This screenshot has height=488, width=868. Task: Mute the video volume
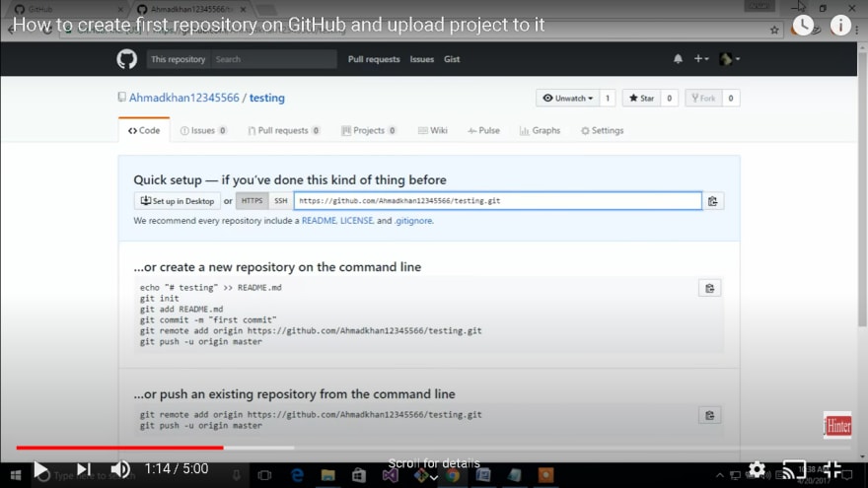(x=120, y=469)
